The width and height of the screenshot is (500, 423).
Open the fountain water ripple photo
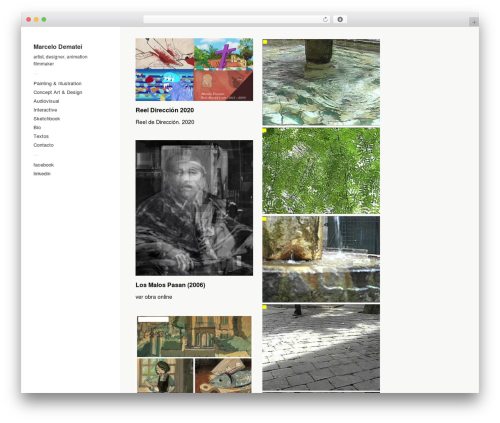click(321, 82)
